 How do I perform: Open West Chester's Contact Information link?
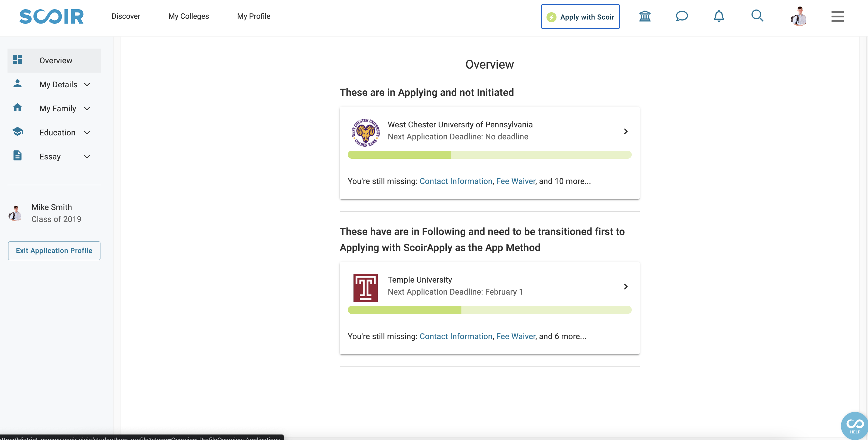click(x=456, y=181)
